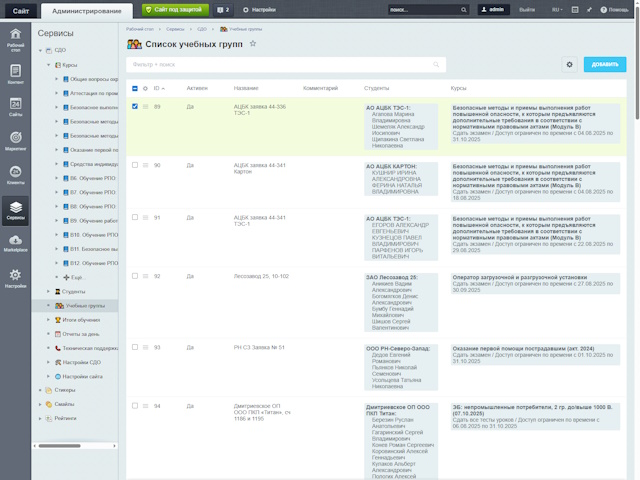
Task: Go to Рабочий стол breadcrumb link
Action: (140, 29)
